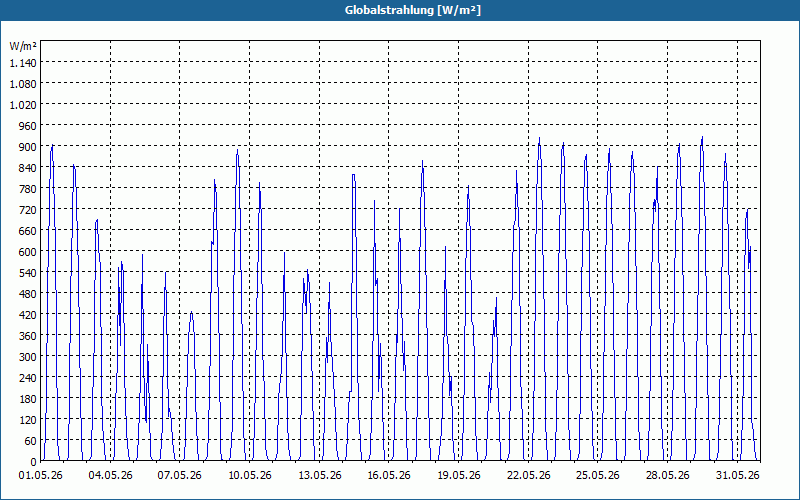Click the 13.05.26 date label
The height and width of the screenshot is (500, 800).
point(319,476)
